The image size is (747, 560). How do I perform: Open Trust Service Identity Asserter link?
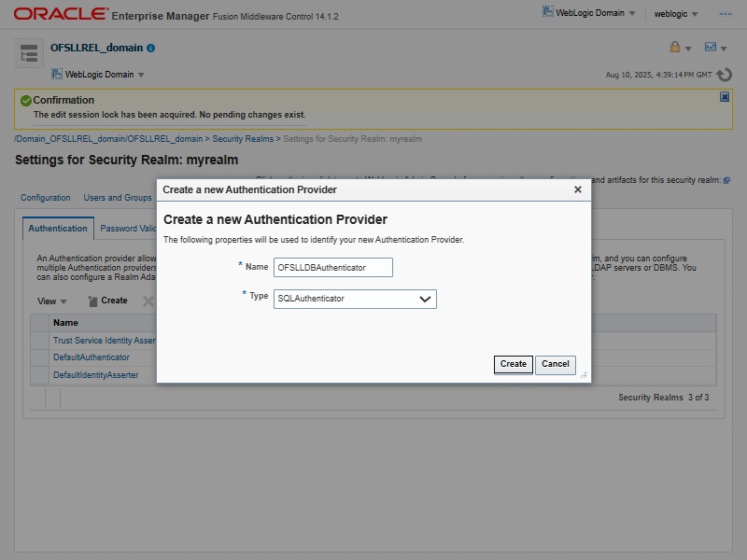105,341
